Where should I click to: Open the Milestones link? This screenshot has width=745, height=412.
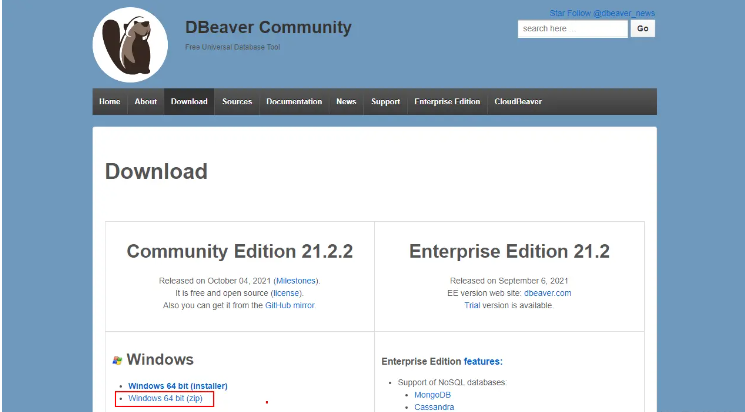296,281
